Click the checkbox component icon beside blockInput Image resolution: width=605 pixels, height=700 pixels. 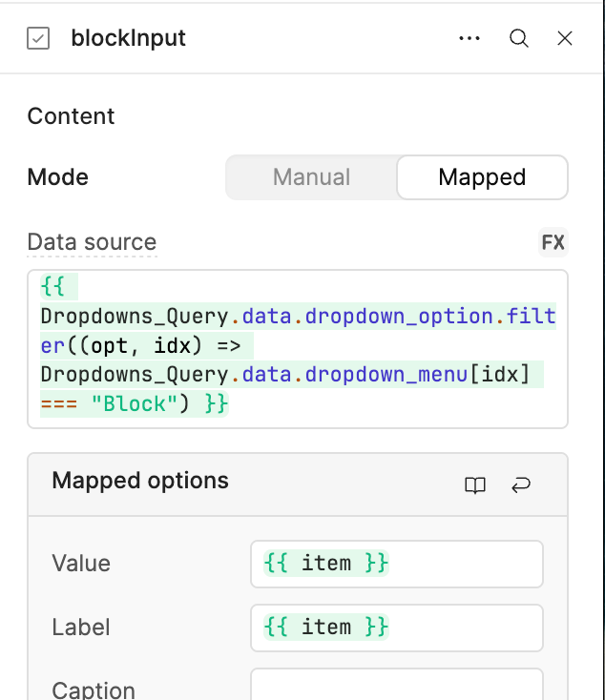(38, 39)
